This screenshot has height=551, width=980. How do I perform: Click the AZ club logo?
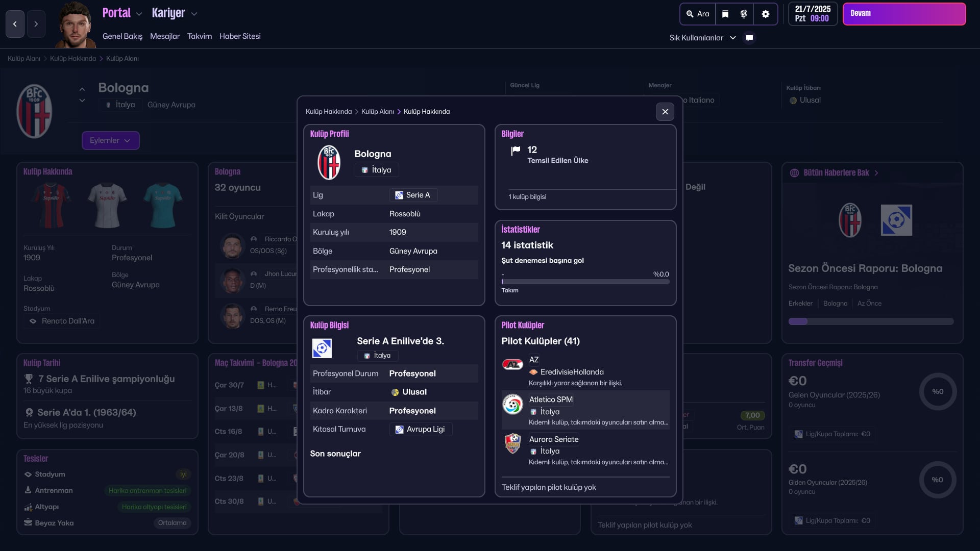512,364
